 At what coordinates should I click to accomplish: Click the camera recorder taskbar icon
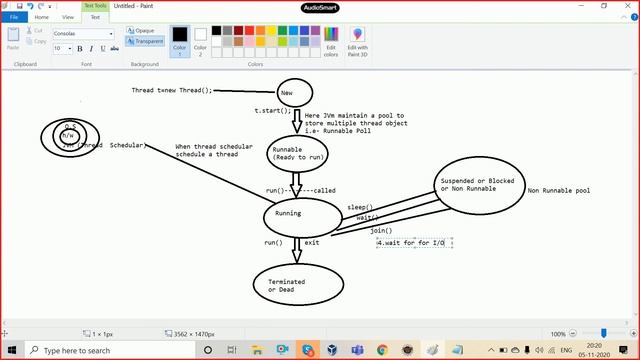pos(282,350)
